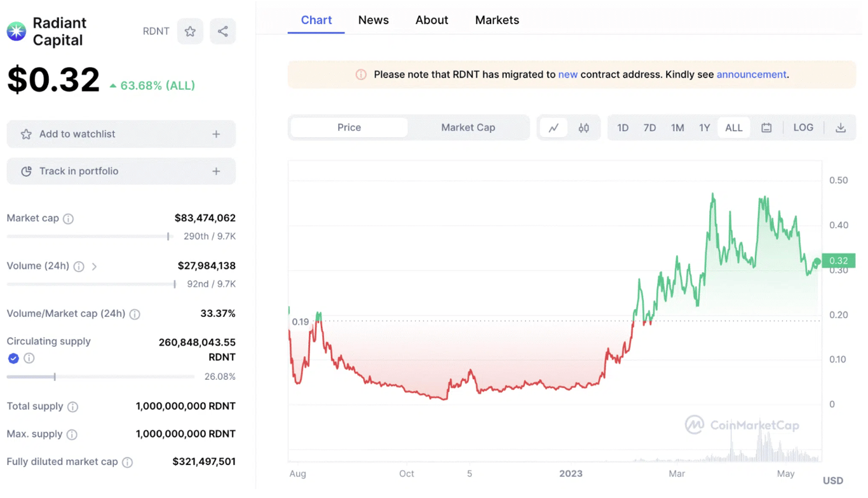Click the verified circulating supply badge
This screenshot has height=498, width=868.
(13, 359)
